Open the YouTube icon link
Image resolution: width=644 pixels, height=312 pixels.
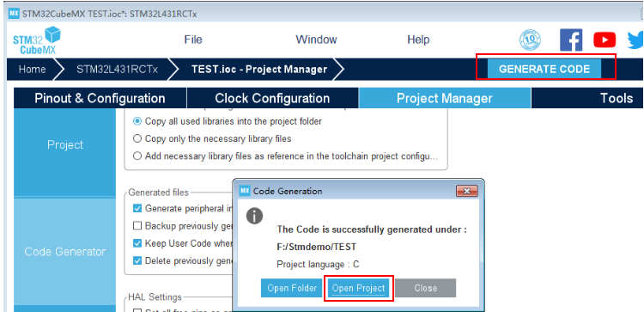tap(605, 40)
